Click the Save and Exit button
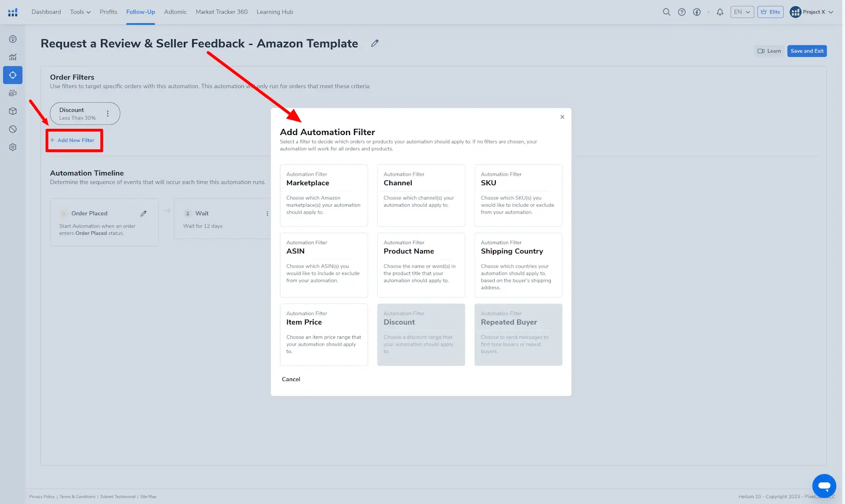Screen dimensions: 845x504 [x=806, y=51]
